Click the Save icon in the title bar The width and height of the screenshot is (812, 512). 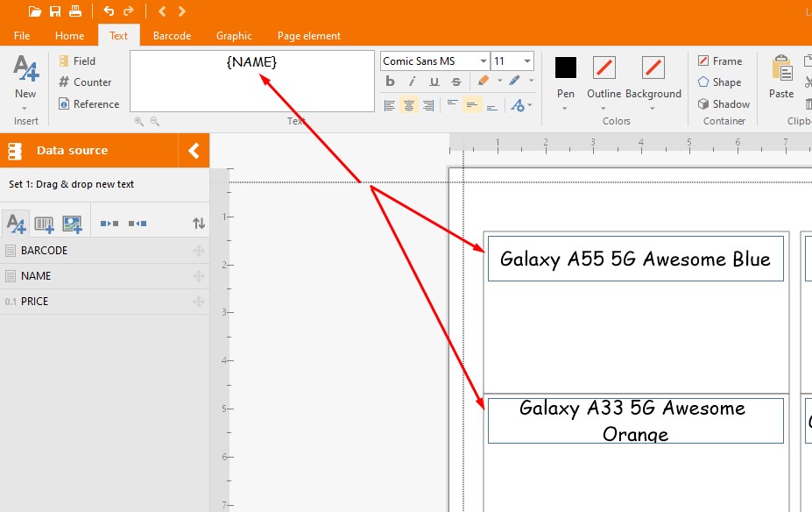pyautogui.click(x=55, y=11)
